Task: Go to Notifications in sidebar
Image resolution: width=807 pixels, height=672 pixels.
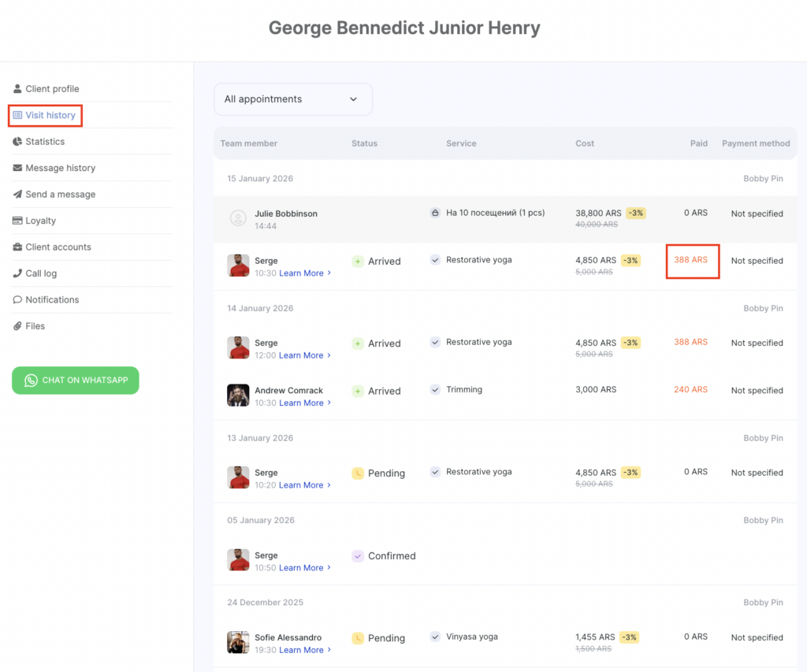Action: 52,300
